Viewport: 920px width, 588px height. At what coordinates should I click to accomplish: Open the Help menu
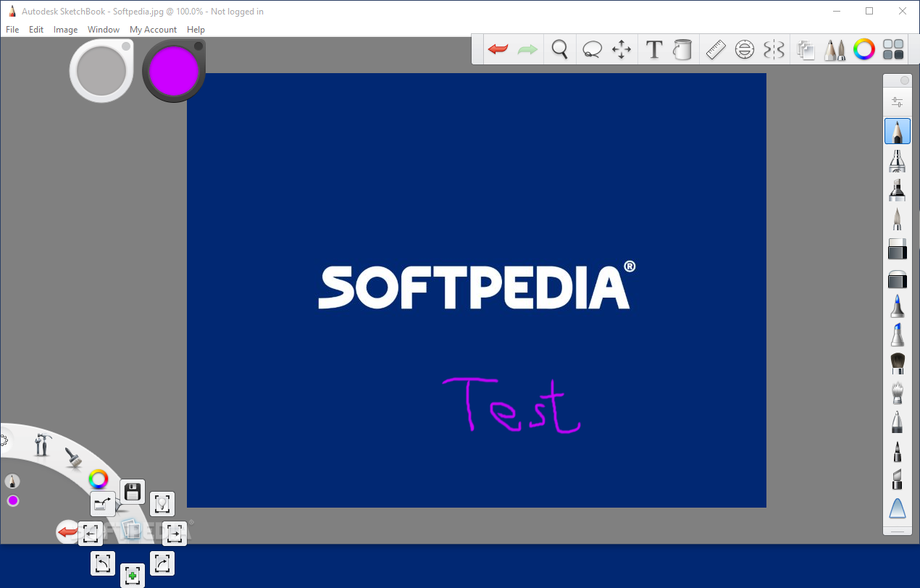click(x=196, y=30)
